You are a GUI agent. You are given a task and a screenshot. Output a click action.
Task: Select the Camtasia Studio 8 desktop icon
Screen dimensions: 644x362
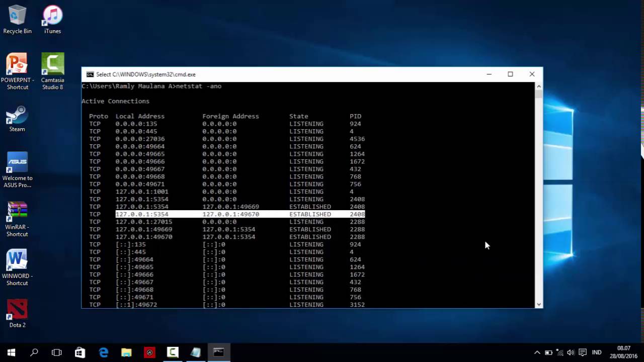pos(52,71)
